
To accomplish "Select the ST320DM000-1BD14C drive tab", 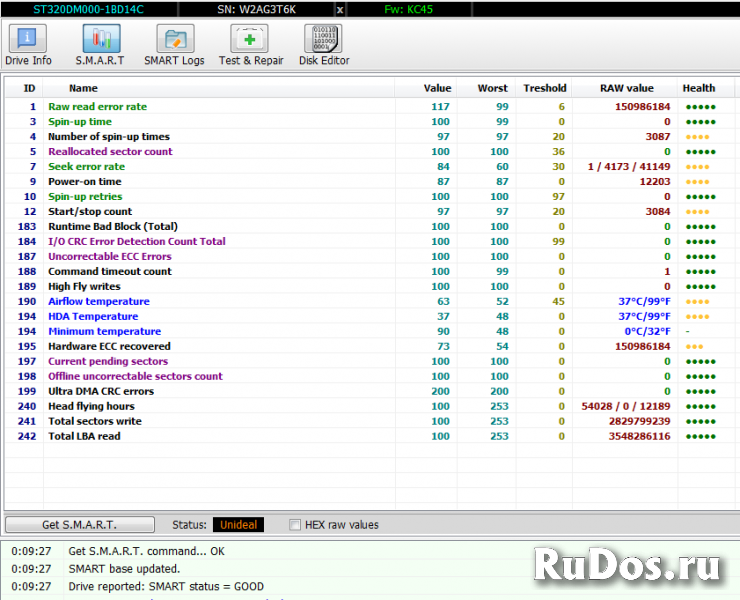I will click(x=89, y=9).
